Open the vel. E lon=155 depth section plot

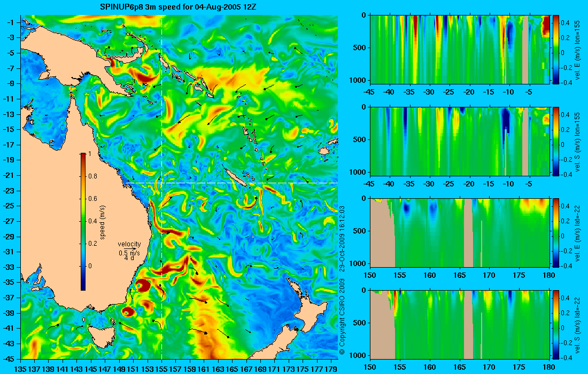click(460, 50)
